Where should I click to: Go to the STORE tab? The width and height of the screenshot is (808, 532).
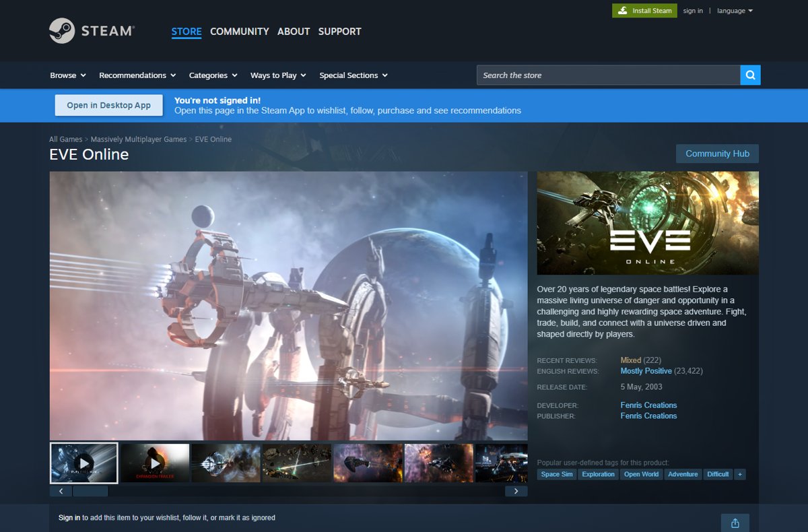[187, 32]
